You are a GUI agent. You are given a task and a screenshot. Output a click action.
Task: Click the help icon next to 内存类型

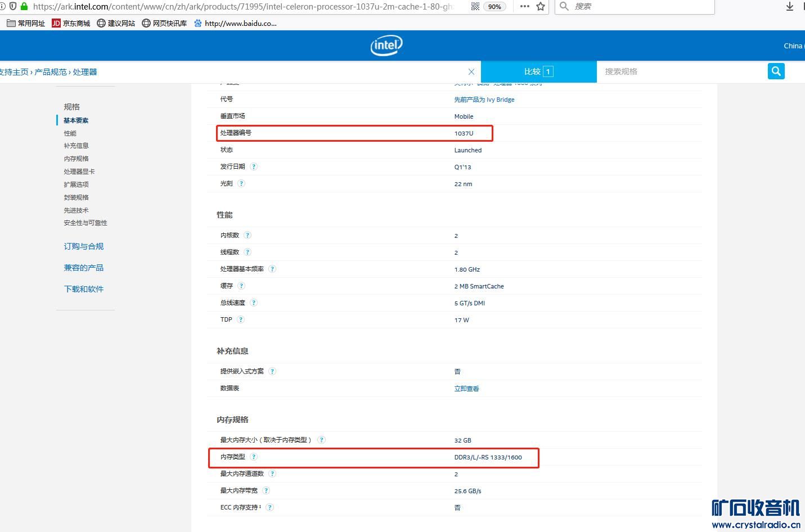coord(254,457)
